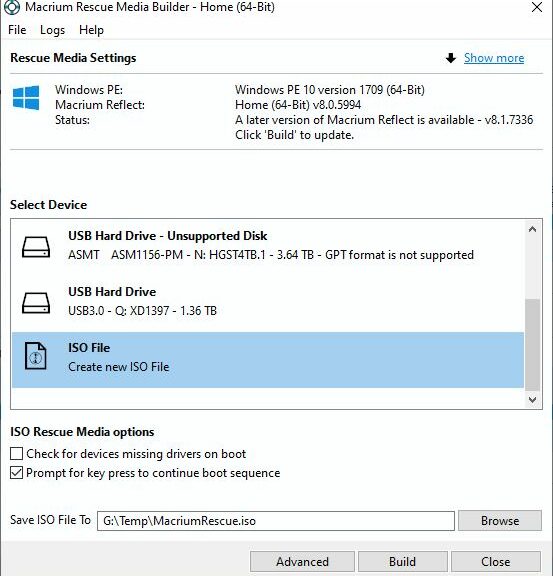Click the later version available status message

tap(384, 120)
